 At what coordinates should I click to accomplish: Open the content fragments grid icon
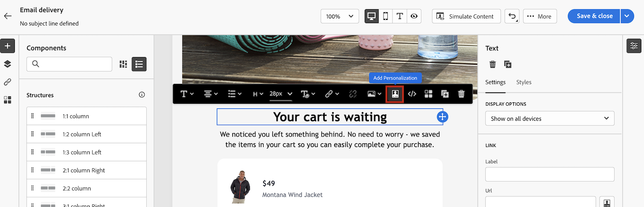coord(7,100)
